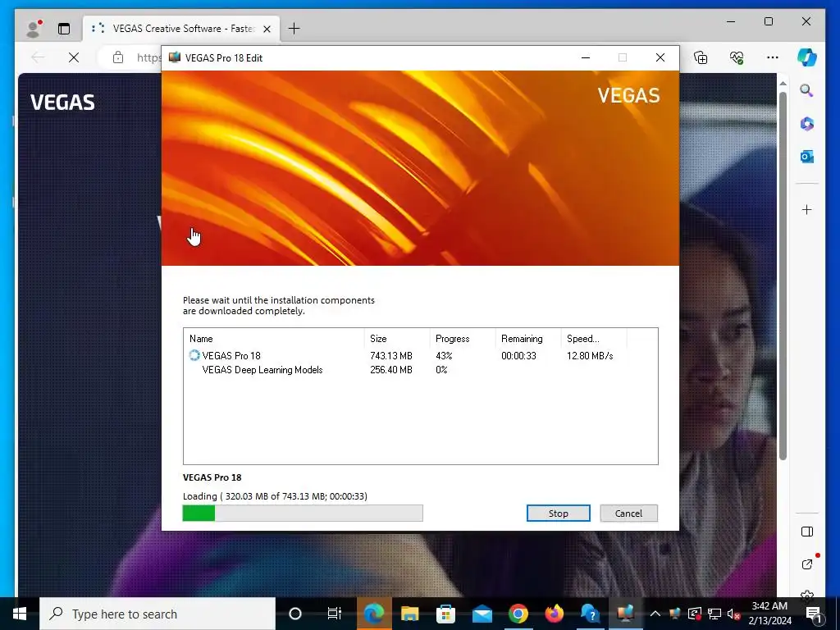Open Task View on taskbar

[335, 614]
